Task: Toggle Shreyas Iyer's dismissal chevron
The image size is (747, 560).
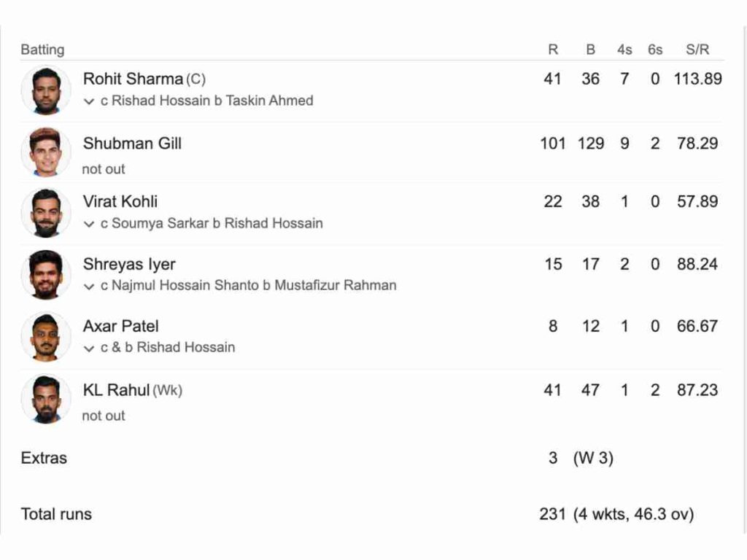Action: click(x=89, y=286)
